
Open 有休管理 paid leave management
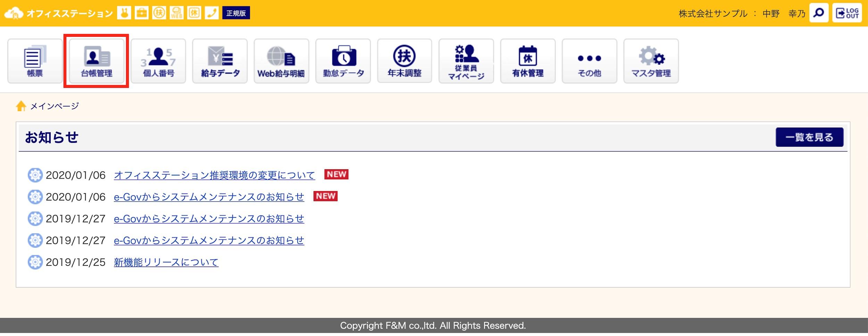(528, 61)
